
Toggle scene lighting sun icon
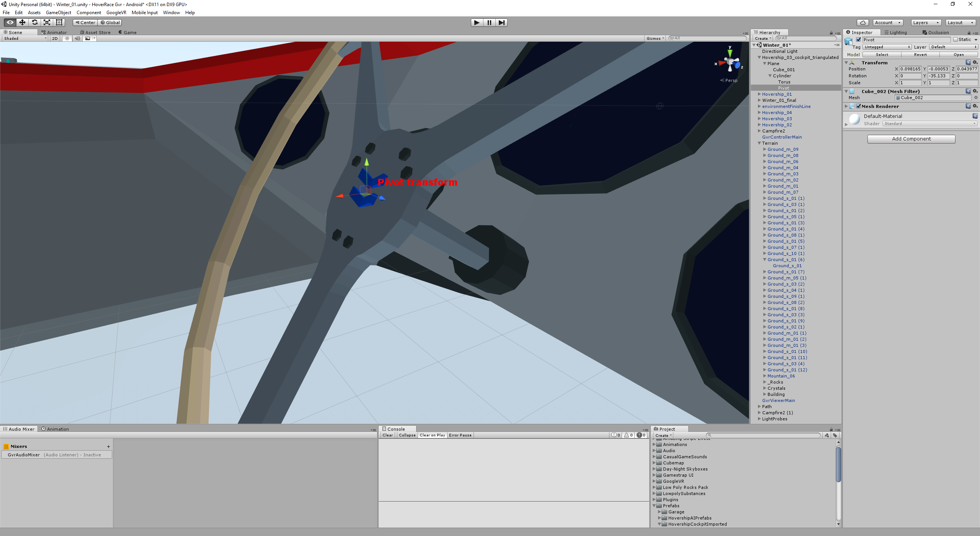point(67,39)
